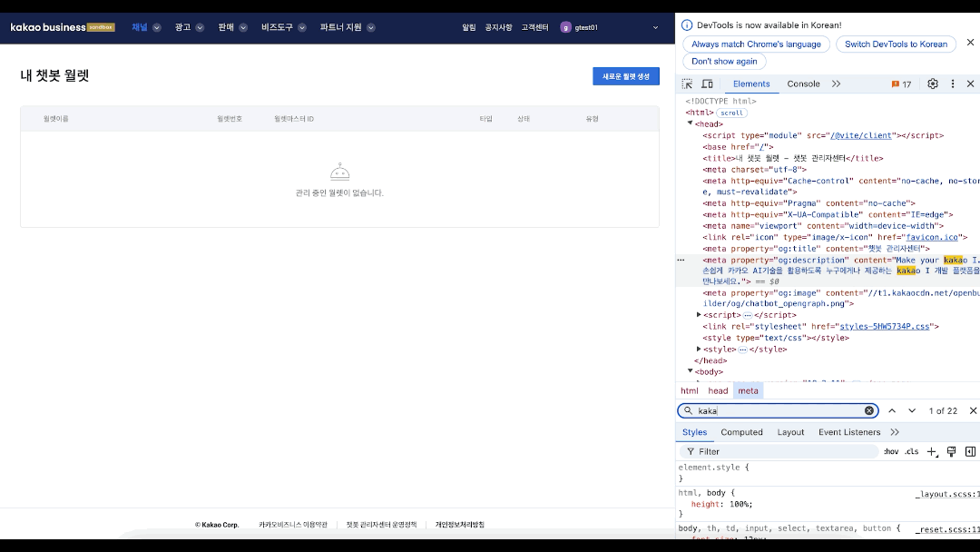Go to previous search result
This screenshot has width=980, height=552.
[x=892, y=410]
